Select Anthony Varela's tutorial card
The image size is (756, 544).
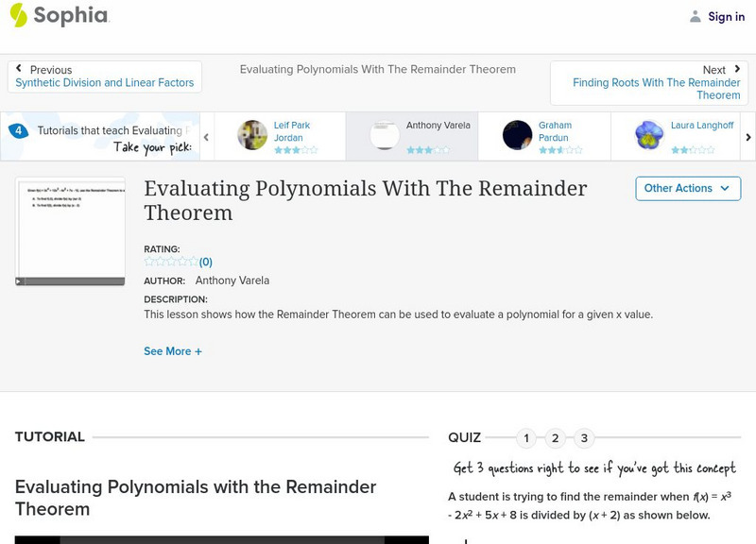coord(410,136)
